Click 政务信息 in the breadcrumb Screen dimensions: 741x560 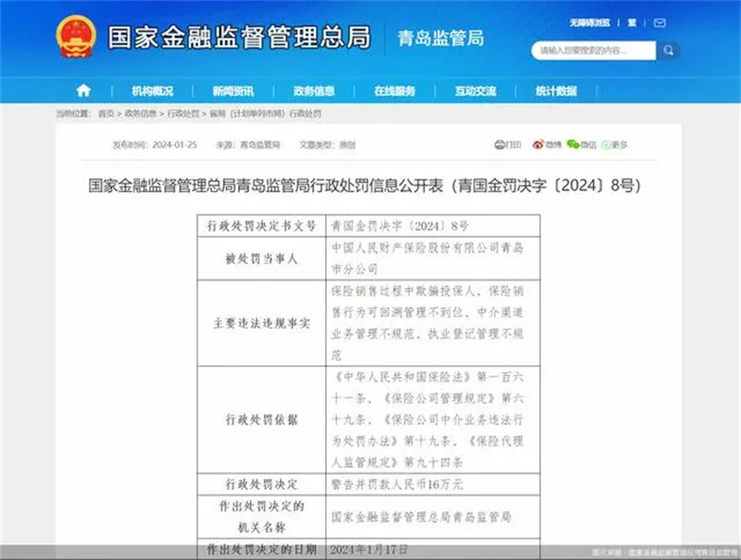(x=141, y=113)
